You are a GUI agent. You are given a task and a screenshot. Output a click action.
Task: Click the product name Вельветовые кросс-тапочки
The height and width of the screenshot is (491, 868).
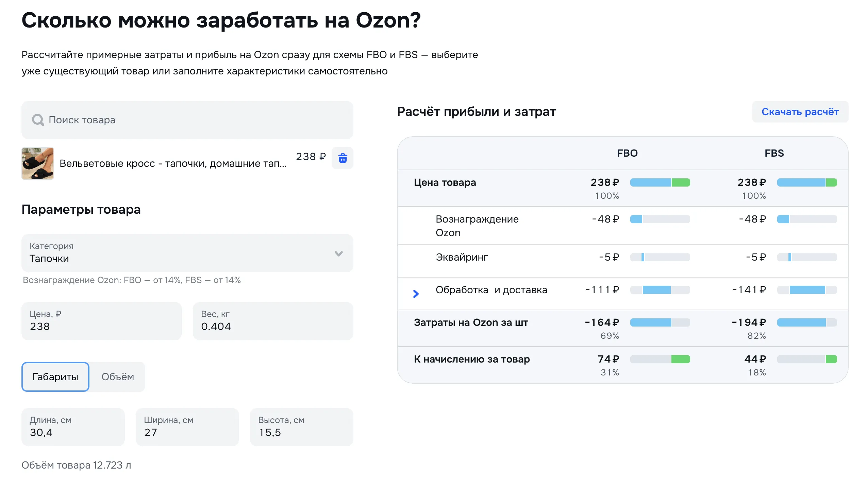(x=173, y=163)
